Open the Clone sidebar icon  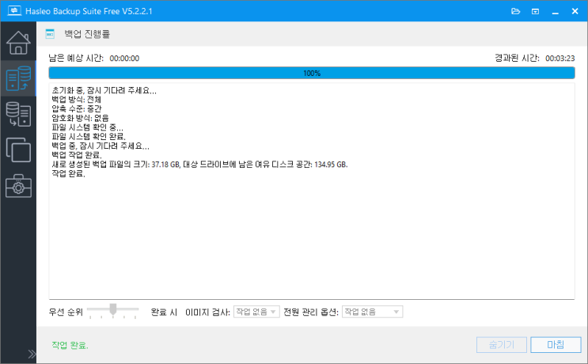click(x=18, y=150)
